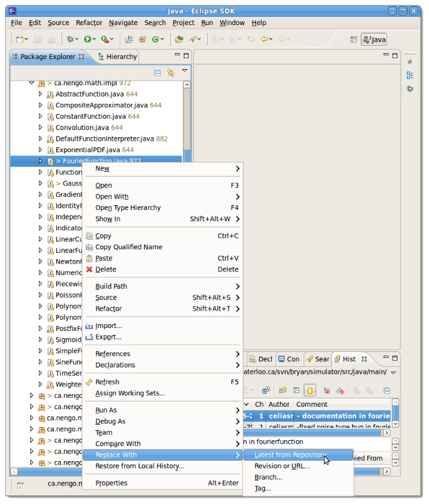
Task: Close the History view tab
Action: coord(364,359)
